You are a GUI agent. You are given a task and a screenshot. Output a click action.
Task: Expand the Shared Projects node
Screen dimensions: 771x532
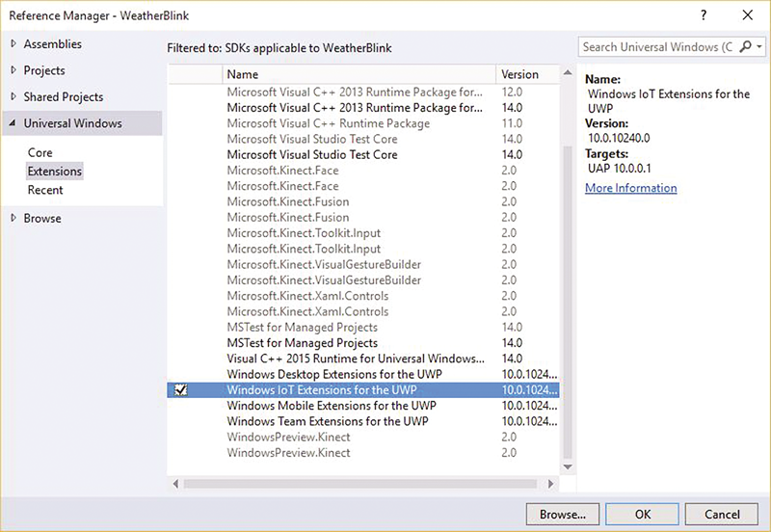coord(13,97)
